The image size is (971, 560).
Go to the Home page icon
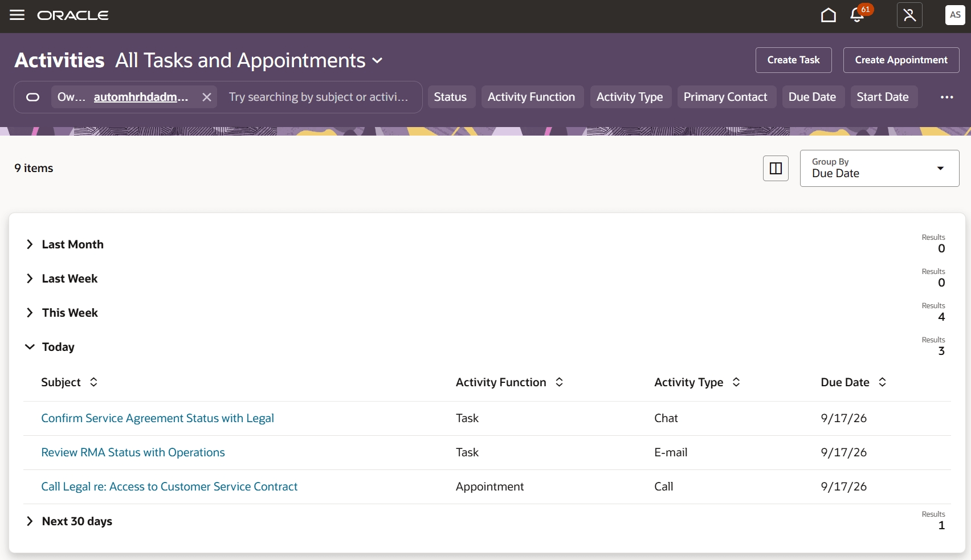tap(829, 15)
